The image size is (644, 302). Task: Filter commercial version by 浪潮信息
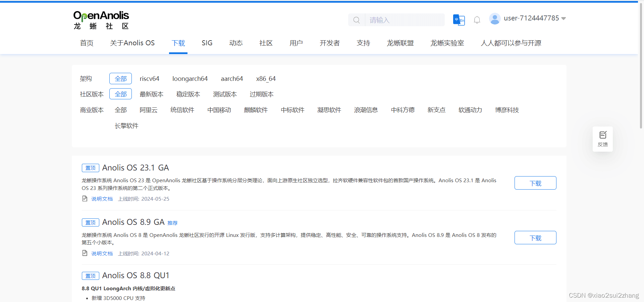click(x=366, y=110)
